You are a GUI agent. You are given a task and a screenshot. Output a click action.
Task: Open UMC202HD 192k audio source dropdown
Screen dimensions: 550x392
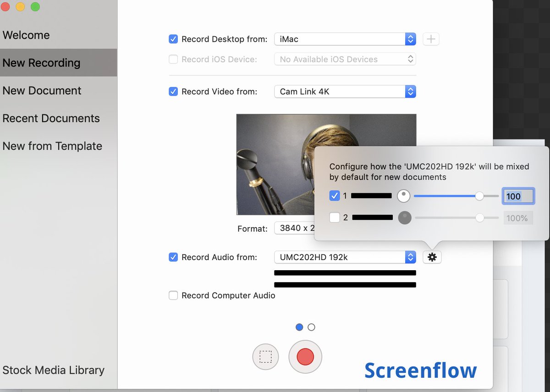coord(345,257)
